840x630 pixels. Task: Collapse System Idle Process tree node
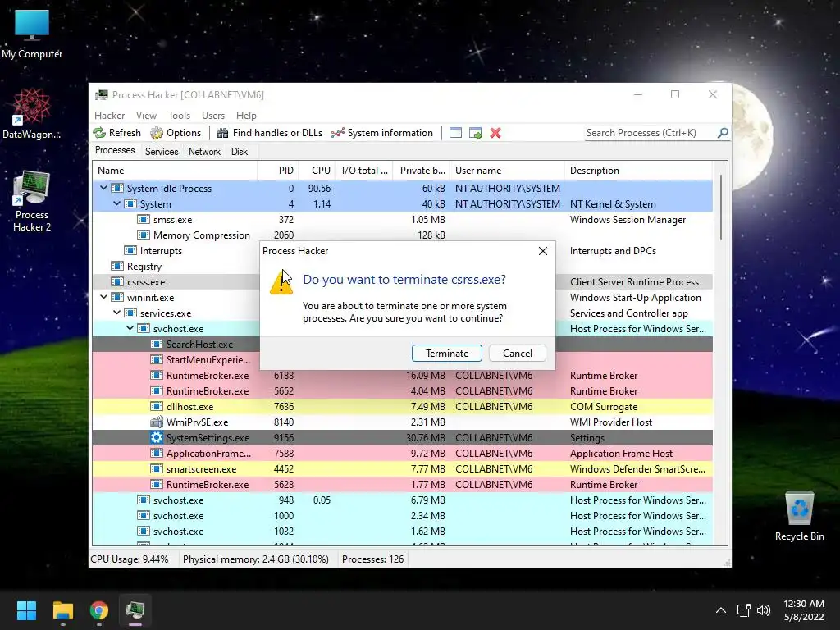[104, 188]
